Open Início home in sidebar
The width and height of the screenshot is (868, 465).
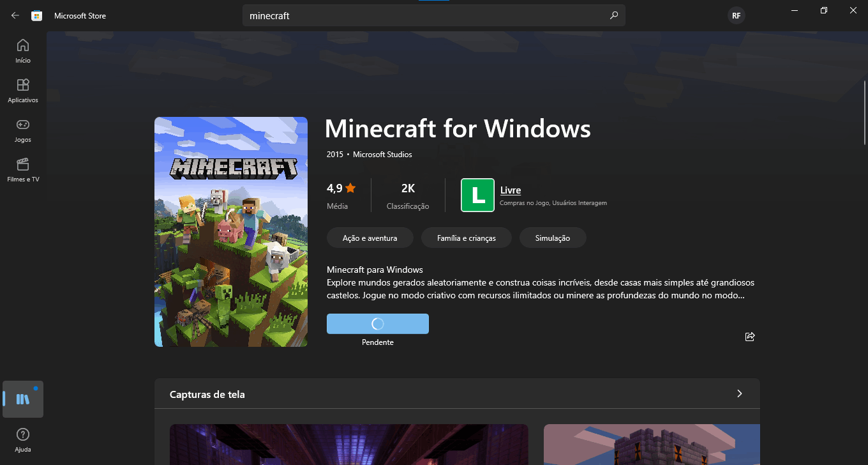[23, 51]
